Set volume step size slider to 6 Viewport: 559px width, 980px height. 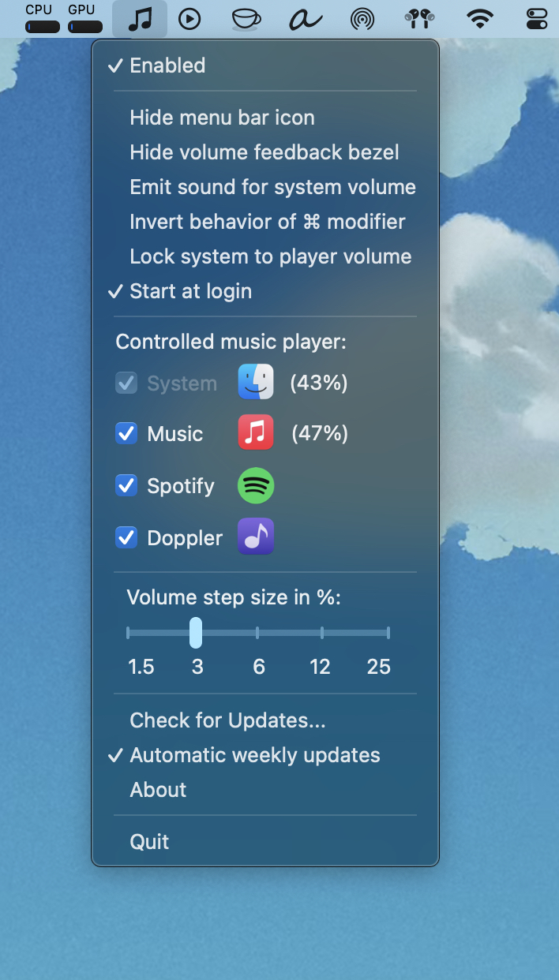257,632
